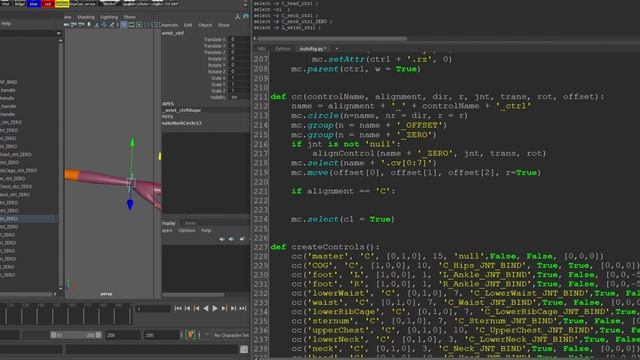Create new layer from selected icon
The height and width of the screenshot is (360, 640).
pyautogui.click(x=242, y=239)
